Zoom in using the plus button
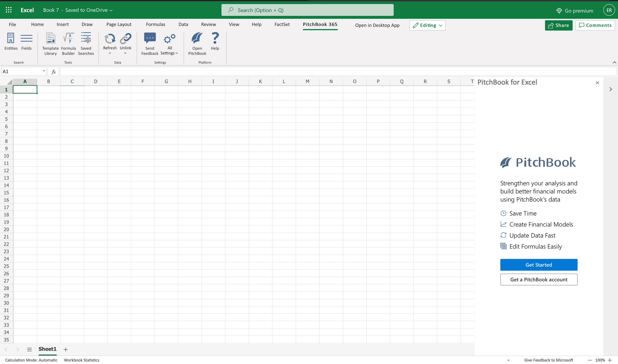This screenshot has width=618, height=364. tap(610, 360)
